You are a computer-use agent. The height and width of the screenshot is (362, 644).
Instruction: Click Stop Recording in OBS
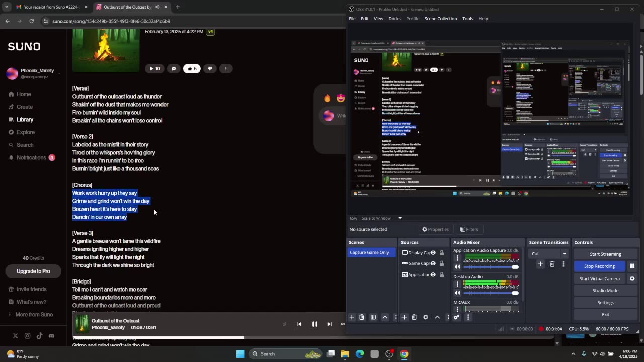599,266
